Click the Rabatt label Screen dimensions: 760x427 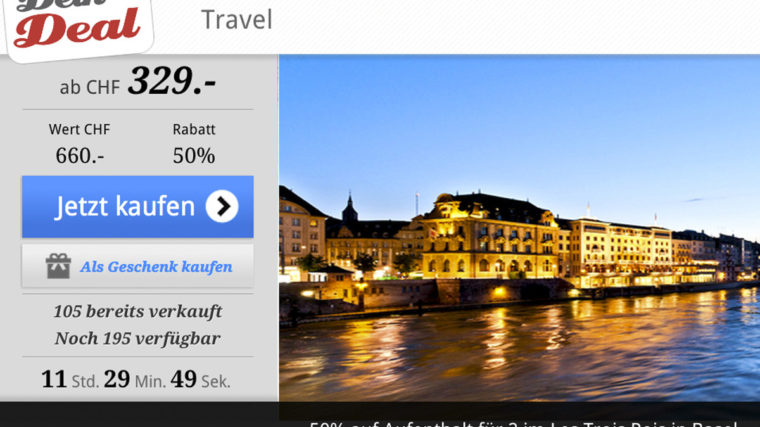[x=194, y=129]
